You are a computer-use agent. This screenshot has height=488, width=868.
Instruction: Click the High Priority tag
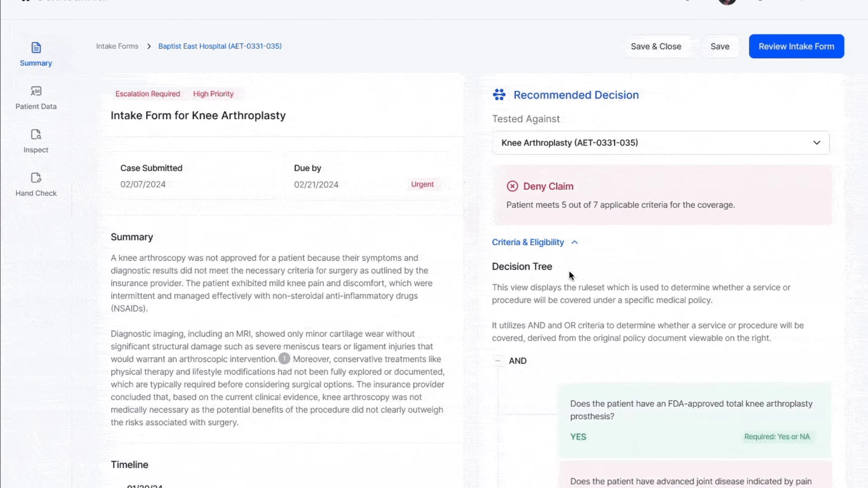[x=213, y=94]
